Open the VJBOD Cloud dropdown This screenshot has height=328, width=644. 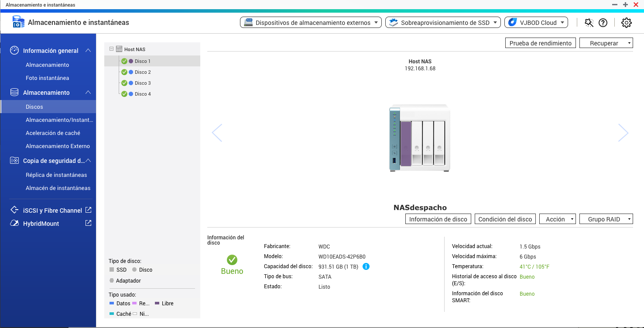pyautogui.click(x=536, y=23)
